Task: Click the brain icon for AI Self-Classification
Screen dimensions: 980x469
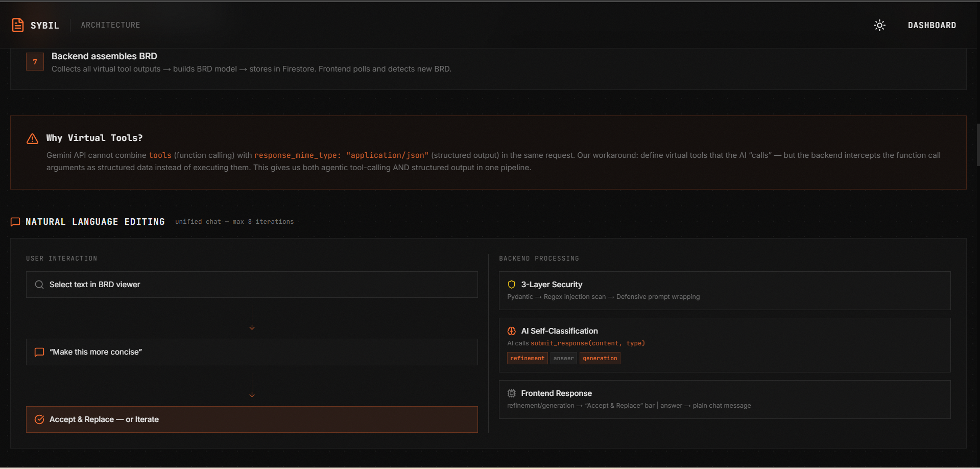Action: pos(511,331)
